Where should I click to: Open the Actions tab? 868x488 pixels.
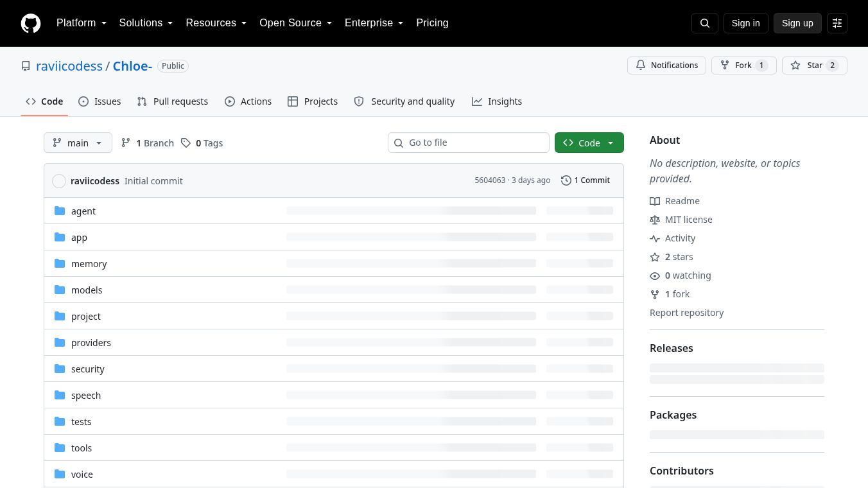[248, 101]
